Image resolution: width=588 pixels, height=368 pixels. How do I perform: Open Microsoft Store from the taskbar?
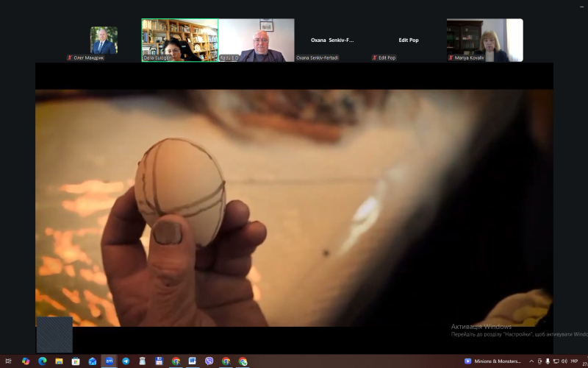coord(76,361)
